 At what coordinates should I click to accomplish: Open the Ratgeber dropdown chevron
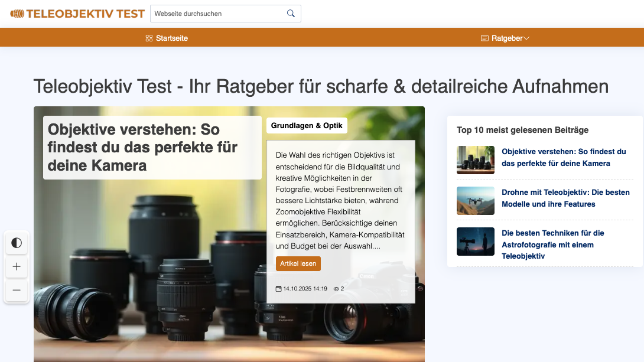point(526,37)
